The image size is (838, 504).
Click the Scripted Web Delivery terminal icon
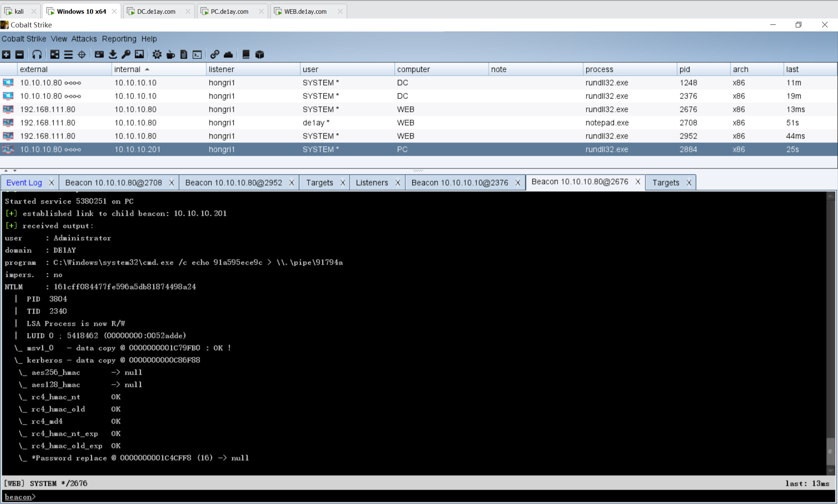pyautogui.click(x=197, y=55)
